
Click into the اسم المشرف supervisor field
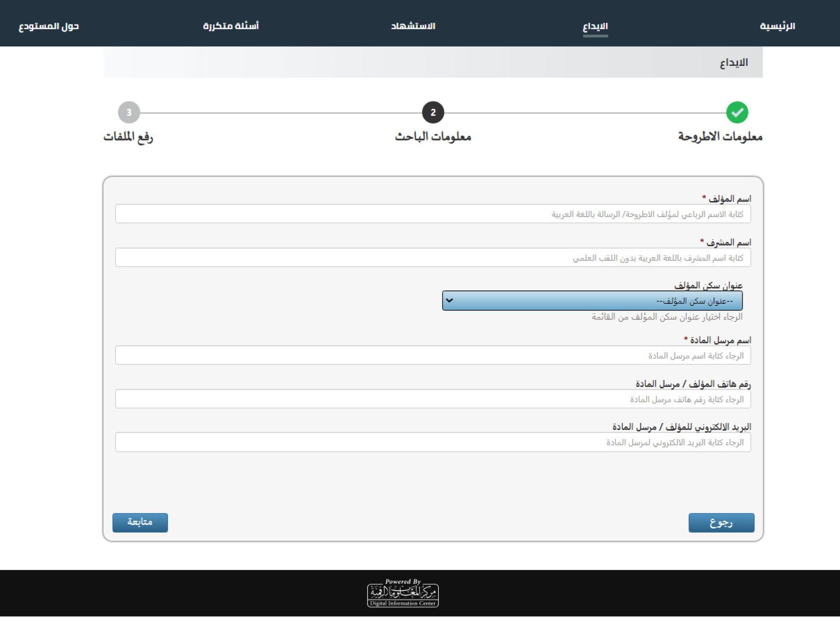[433, 258]
